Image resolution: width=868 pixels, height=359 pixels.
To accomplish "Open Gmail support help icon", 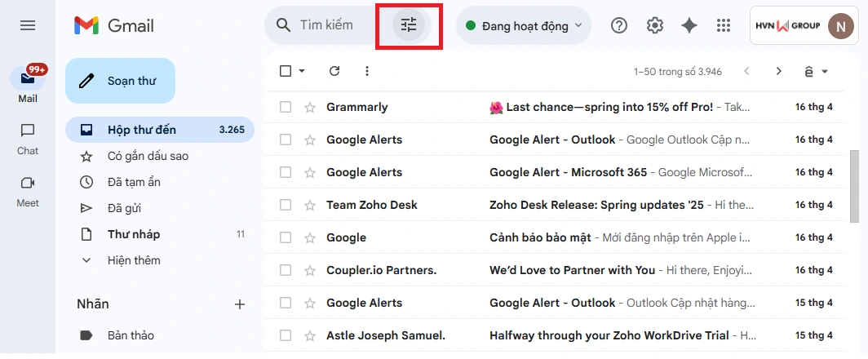I will tap(619, 25).
